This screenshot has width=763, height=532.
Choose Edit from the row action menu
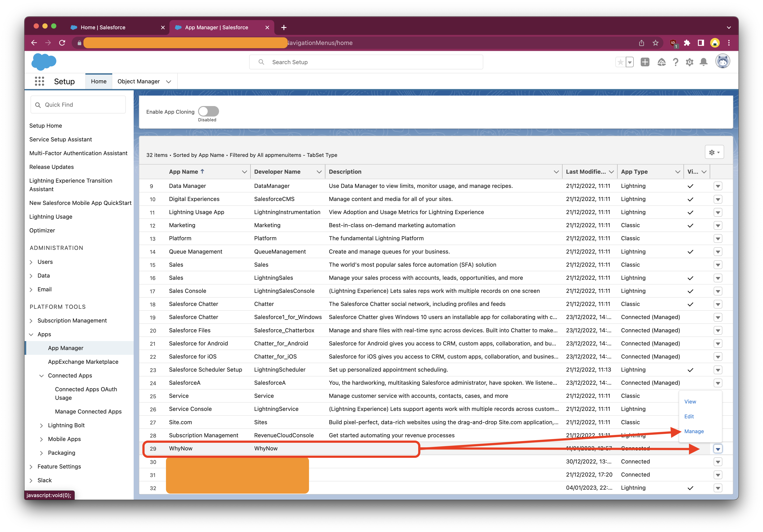[x=689, y=416]
